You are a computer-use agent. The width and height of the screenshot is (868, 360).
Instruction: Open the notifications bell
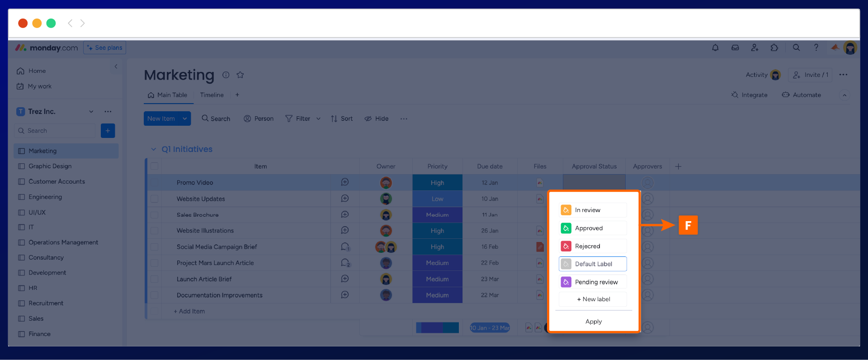point(715,47)
